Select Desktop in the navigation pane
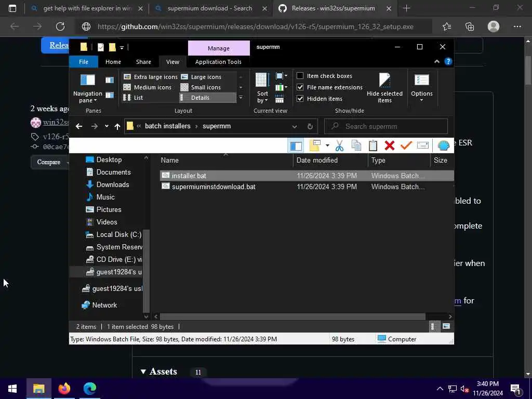Image resolution: width=532 pixels, height=399 pixels. (x=109, y=159)
